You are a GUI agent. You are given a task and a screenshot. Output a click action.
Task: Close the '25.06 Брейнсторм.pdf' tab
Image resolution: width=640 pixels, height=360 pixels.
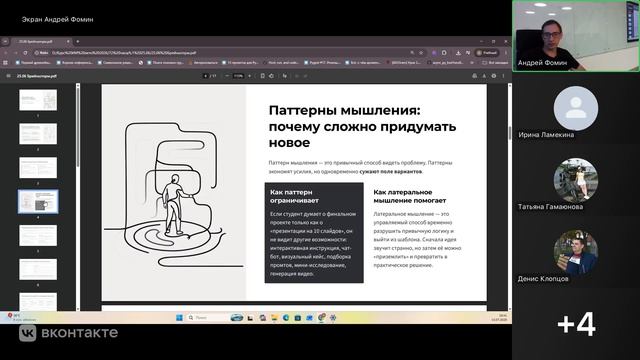pyautogui.click(x=68, y=41)
